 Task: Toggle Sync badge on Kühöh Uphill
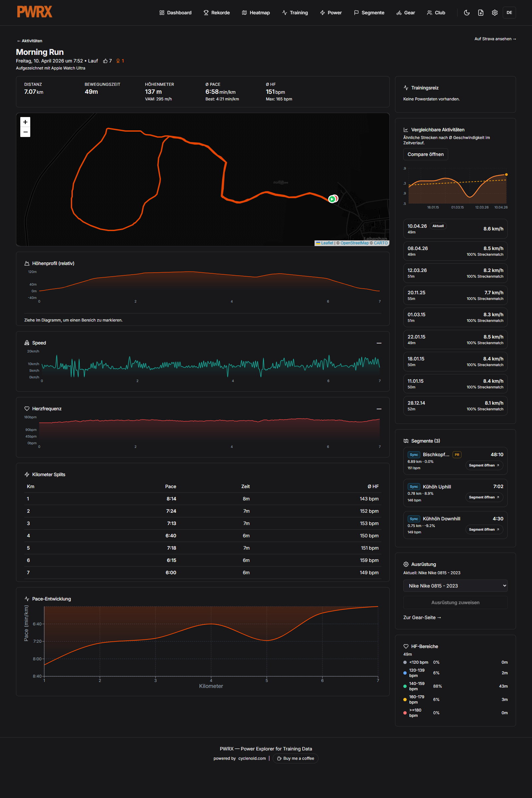tap(414, 486)
